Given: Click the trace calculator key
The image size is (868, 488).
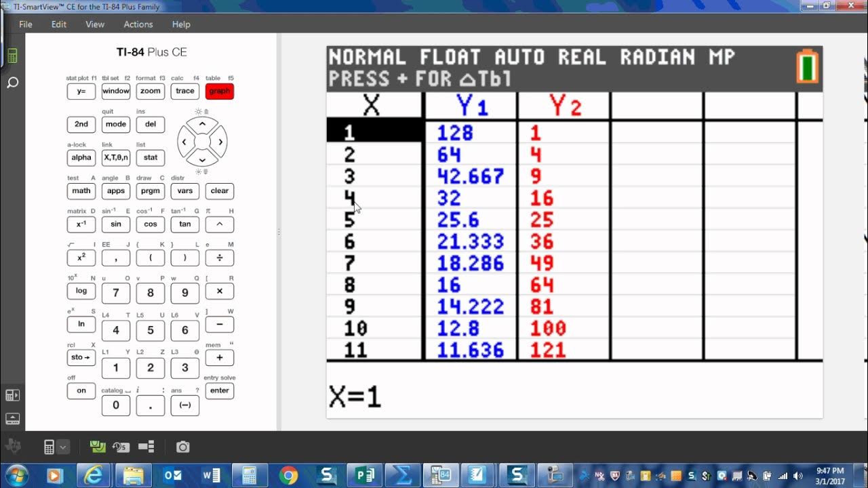Looking at the screenshot, I should (x=185, y=91).
